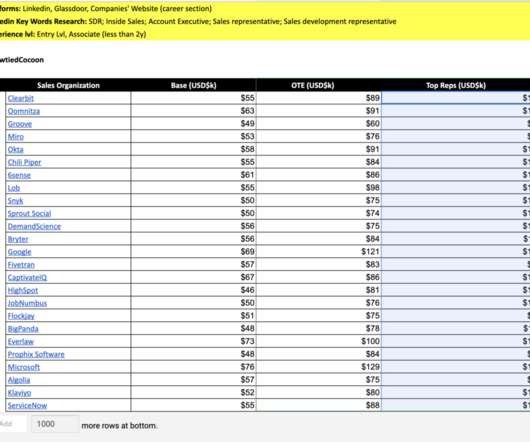
Task: Select Google's OTE cell $121
Action: coord(319,252)
